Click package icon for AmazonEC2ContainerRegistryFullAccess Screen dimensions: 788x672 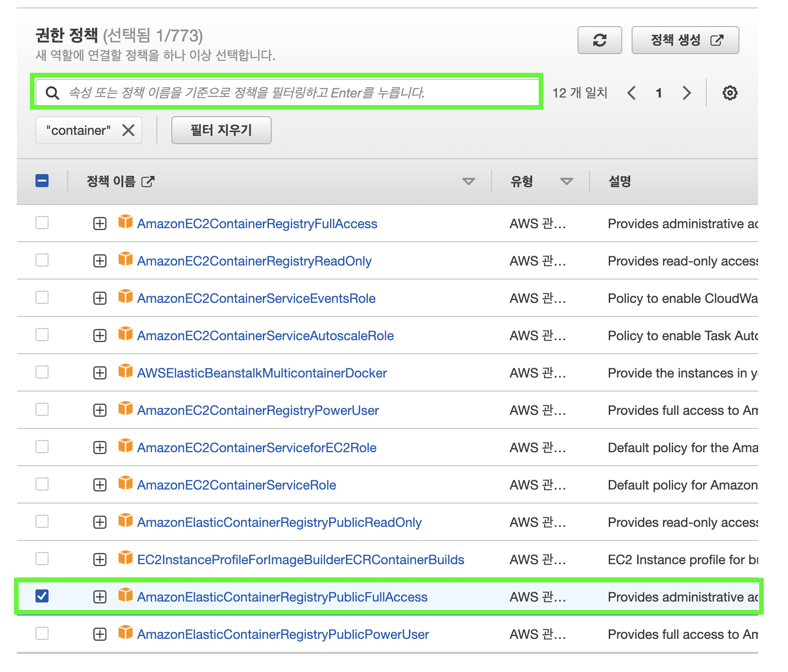coord(125,222)
